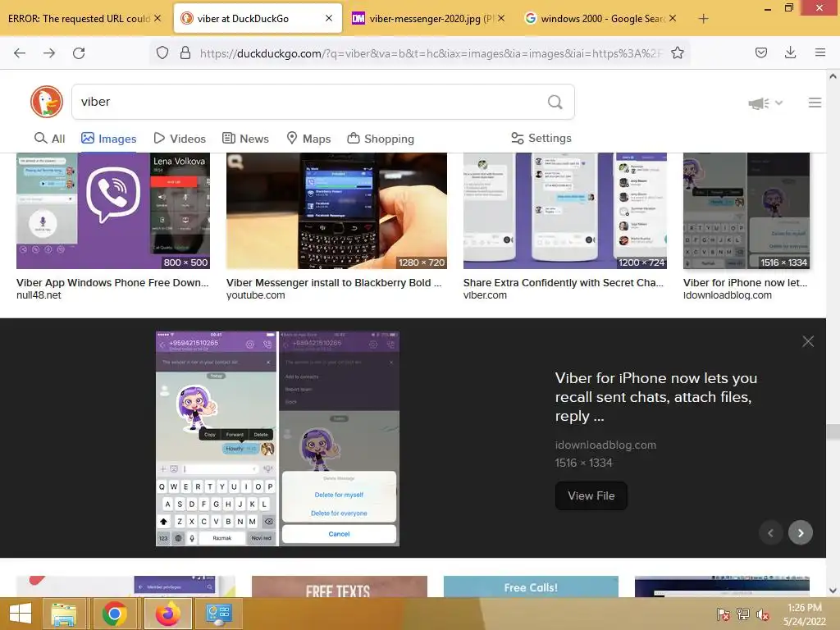
Task: Open the Firefox application menu
Action: [x=819, y=52]
